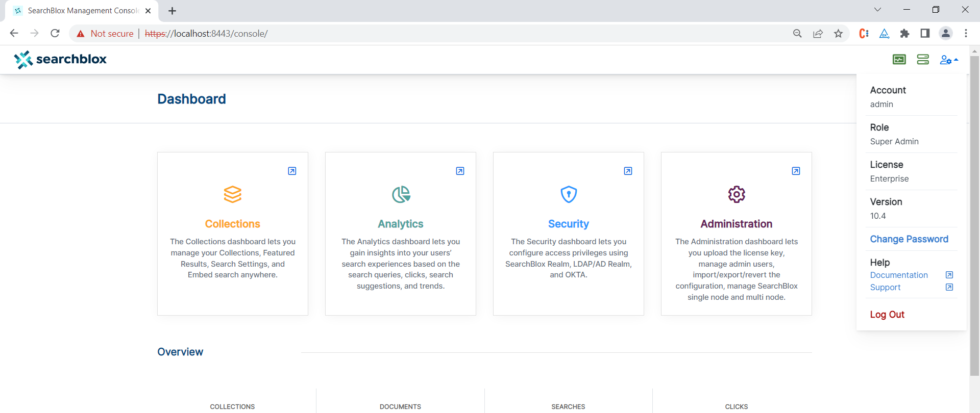
Task: Open Security card external link icon
Action: (628, 171)
